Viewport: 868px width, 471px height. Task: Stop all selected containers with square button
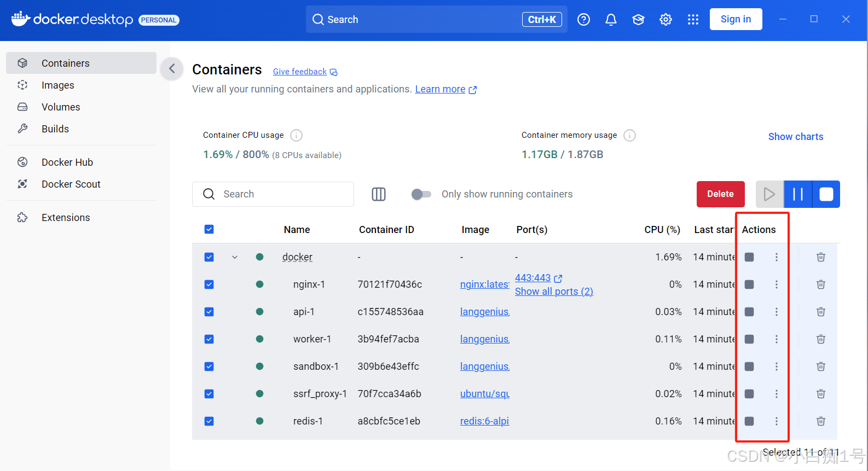click(x=826, y=194)
